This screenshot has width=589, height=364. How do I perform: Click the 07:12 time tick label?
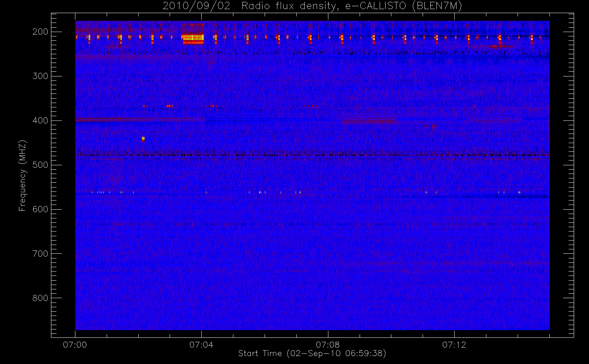tap(454, 345)
